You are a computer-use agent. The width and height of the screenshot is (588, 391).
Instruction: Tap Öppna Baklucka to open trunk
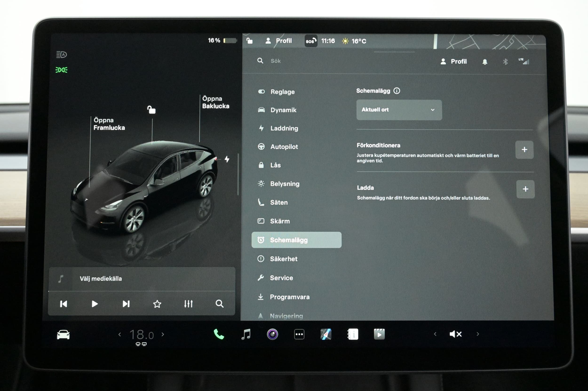(x=215, y=102)
